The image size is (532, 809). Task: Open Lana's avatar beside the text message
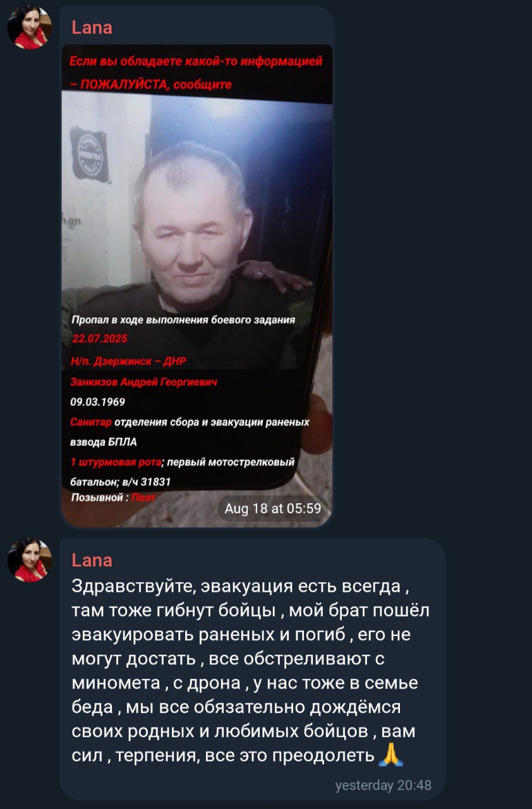tap(29, 560)
